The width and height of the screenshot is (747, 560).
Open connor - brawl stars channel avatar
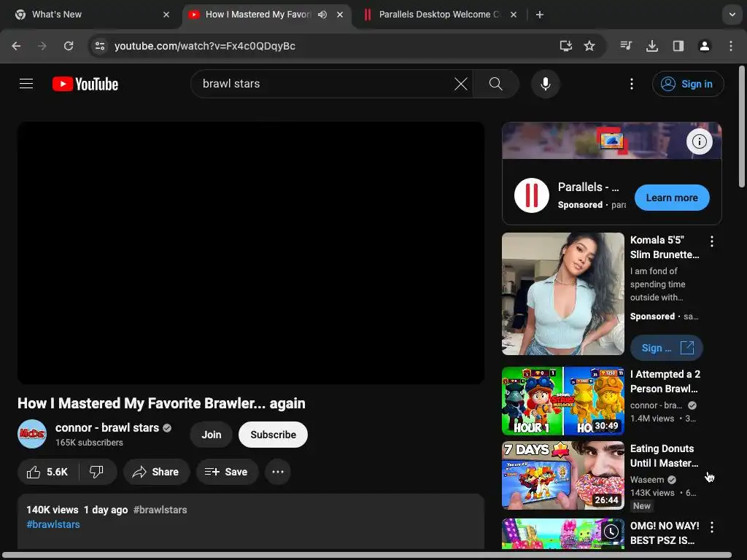pos(32,434)
